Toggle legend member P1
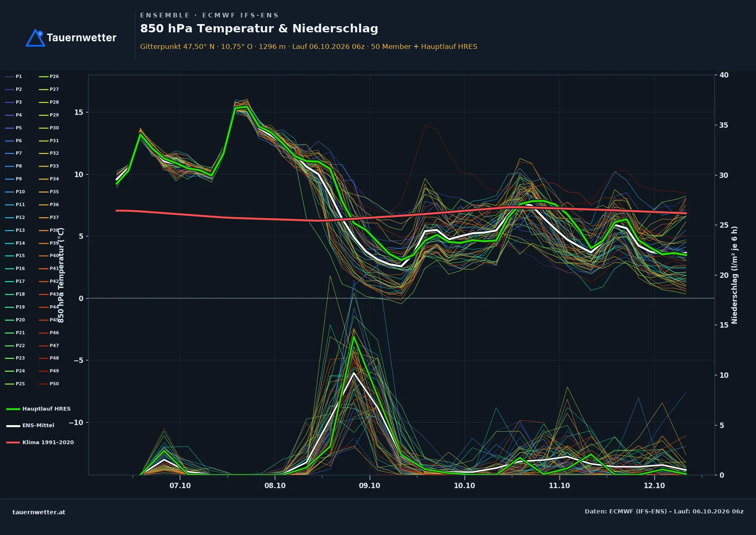The height and width of the screenshot is (535, 756). [x=13, y=77]
